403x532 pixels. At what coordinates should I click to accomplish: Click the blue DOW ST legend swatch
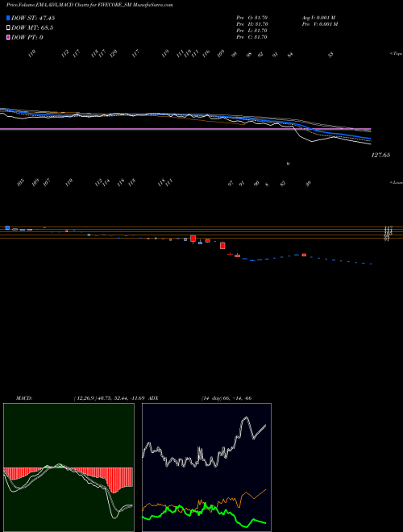(x=8, y=18)
